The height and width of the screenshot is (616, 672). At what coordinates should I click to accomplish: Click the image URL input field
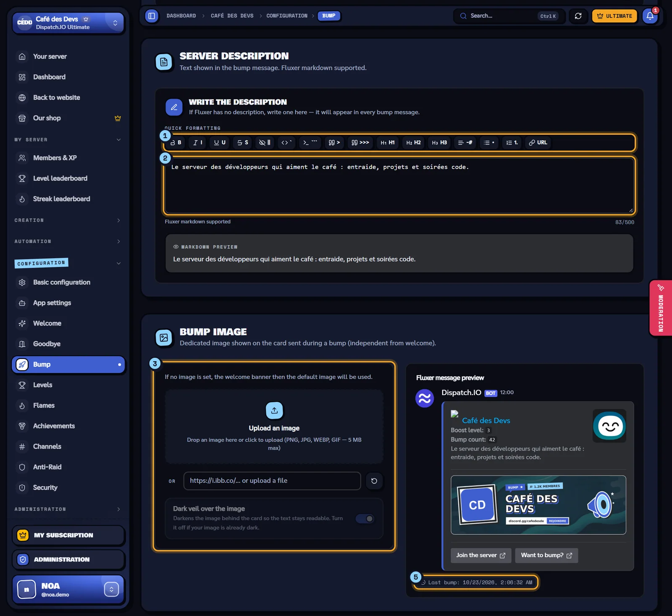(272, 481)
